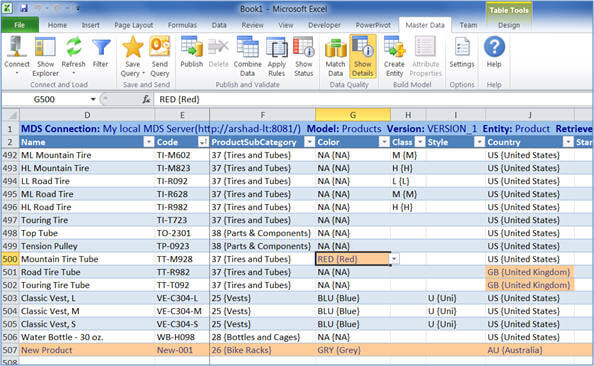The image size is (594, 366).
Task: Open Settings in Options group
Action: coord(462,52)
